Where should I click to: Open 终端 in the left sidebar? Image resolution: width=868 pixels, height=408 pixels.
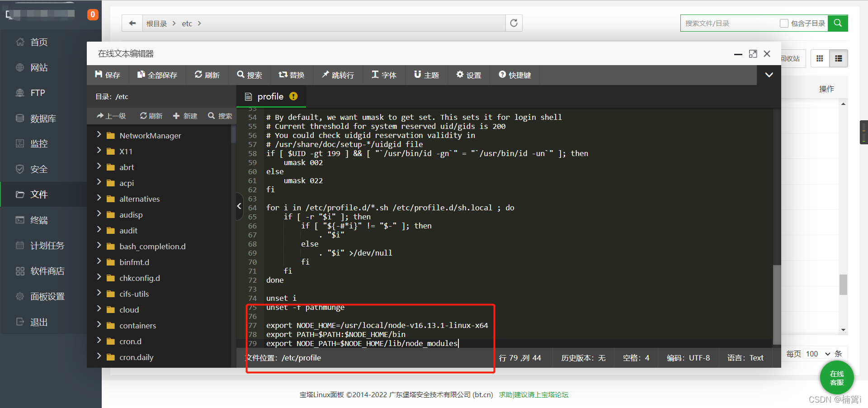pyautogui.click(x=39, y=220)
